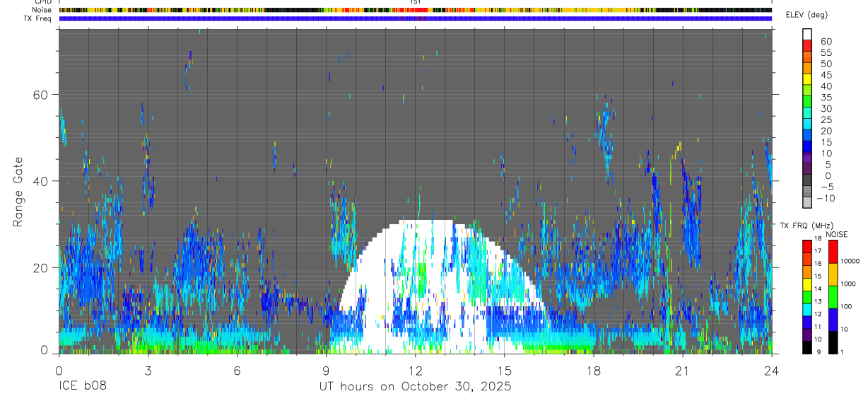Image resolution: width=868 pixels, height=401 pixels.
Task: Select green ELEV swatch between 30 and 35
Action: 807,102
